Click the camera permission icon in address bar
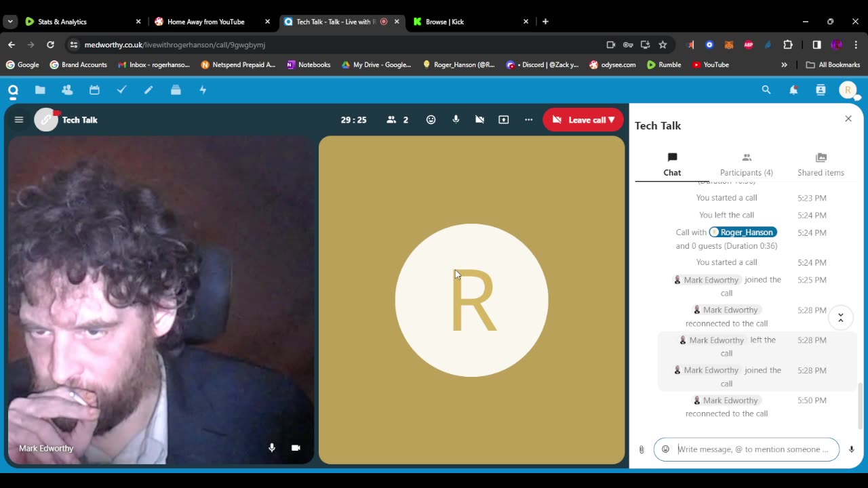 click(611, 45)
